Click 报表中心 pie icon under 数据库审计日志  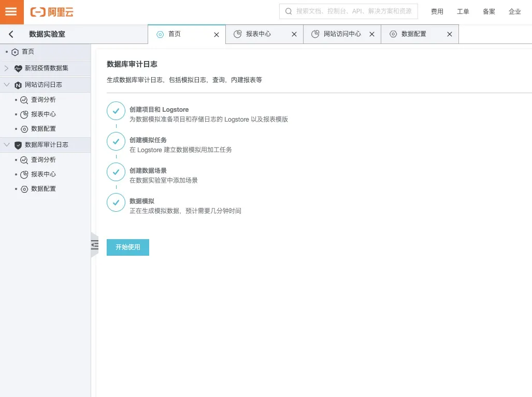tap(24, 174)
